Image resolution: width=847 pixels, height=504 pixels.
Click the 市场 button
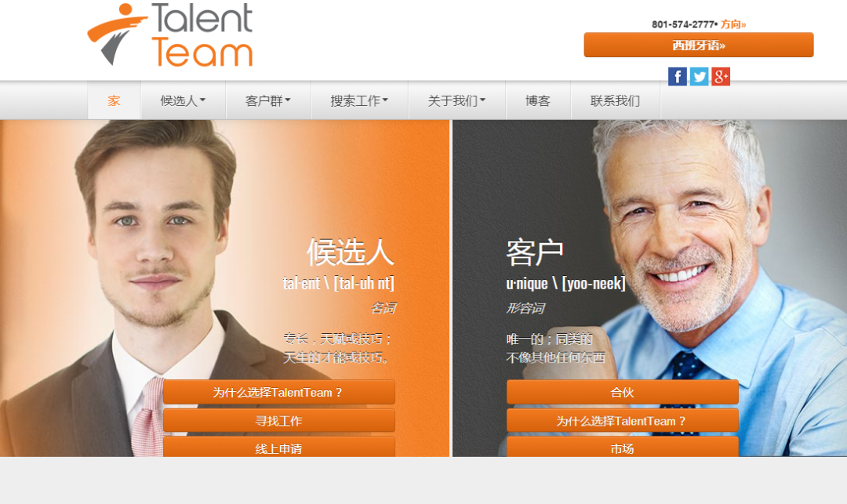click(x=622, y=448)
